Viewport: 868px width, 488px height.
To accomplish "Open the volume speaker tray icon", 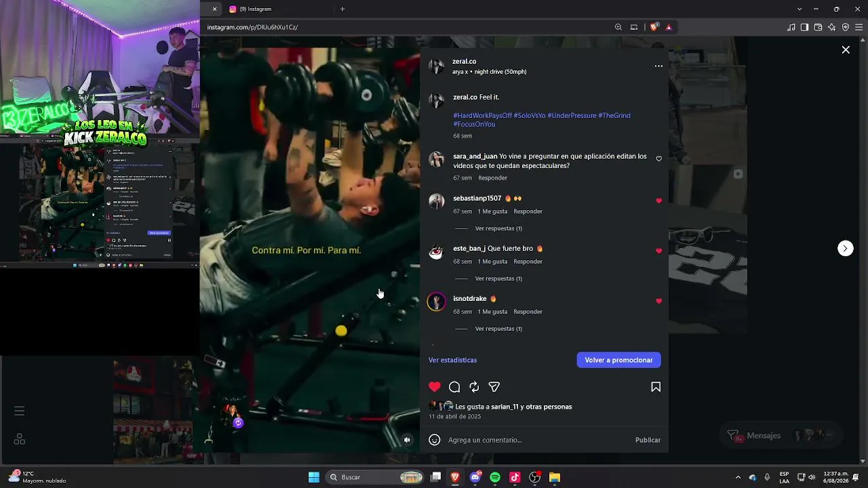I will pyautogui.click(x=812, y=477).
